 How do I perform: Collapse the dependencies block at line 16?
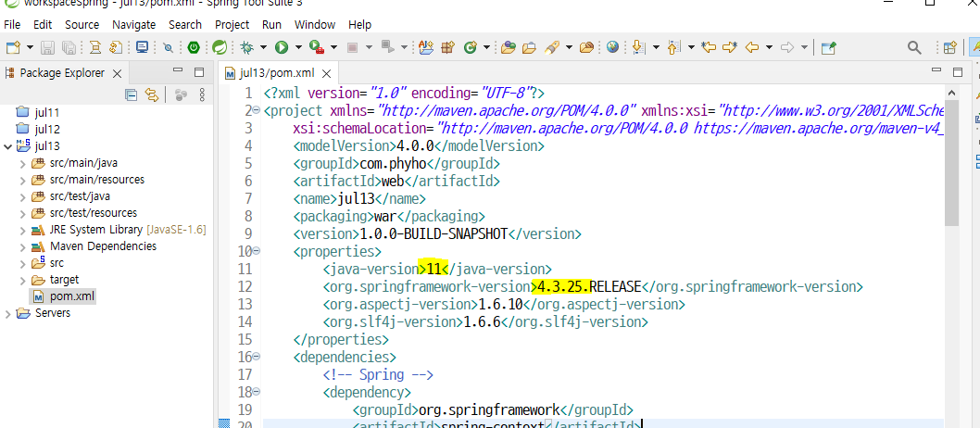tap(257, 357)
